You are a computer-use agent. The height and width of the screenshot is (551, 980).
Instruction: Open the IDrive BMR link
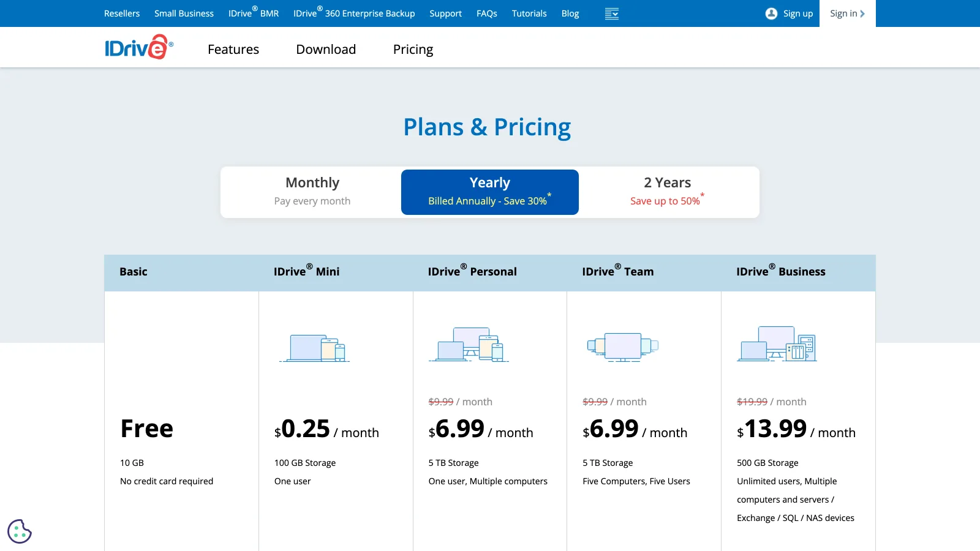pyautogui.click(x=254, y=13)
